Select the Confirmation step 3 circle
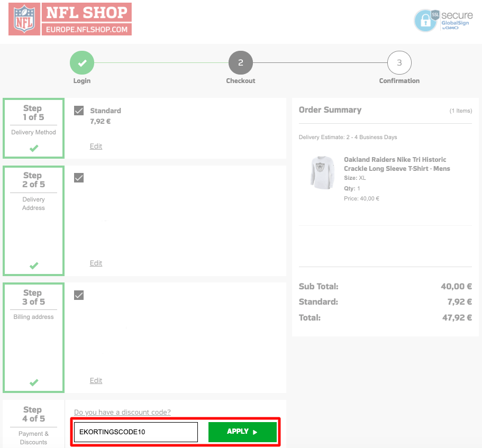 [x=399, y=63]
